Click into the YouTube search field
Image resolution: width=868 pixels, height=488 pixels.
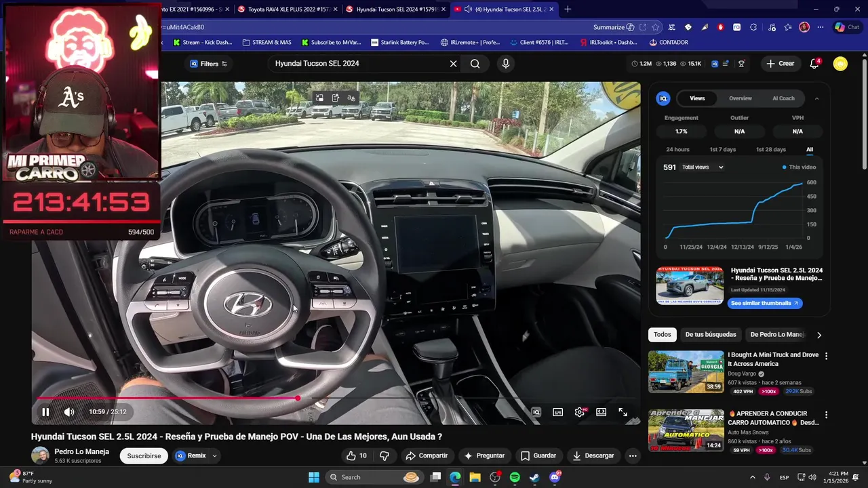(356, 64)
